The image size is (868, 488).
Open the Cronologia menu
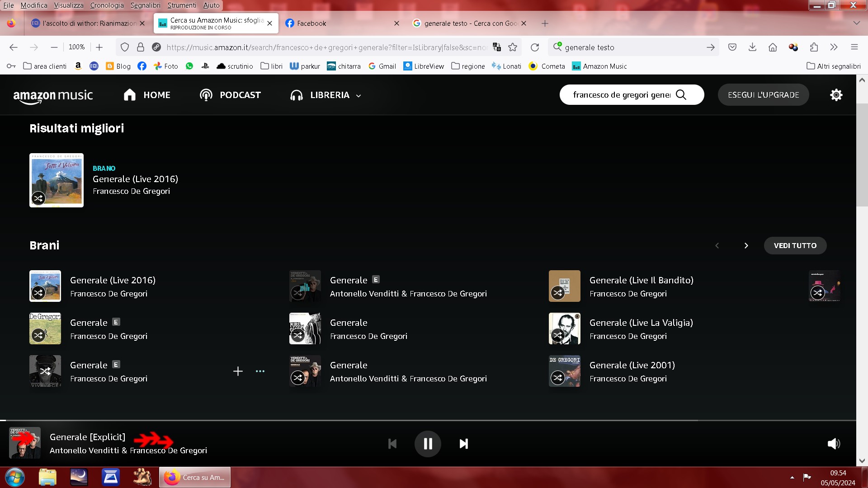point(107,5)
